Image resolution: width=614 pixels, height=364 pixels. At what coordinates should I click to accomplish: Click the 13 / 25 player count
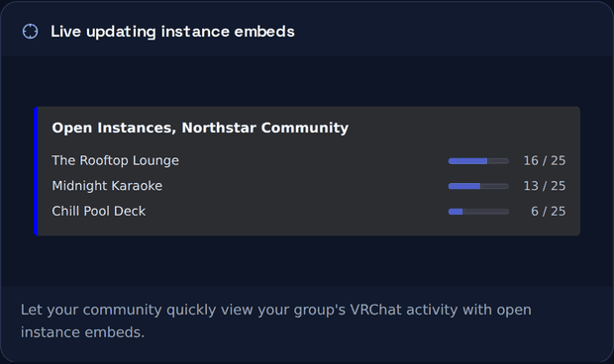pyautogui.click(x=545, y=186)
